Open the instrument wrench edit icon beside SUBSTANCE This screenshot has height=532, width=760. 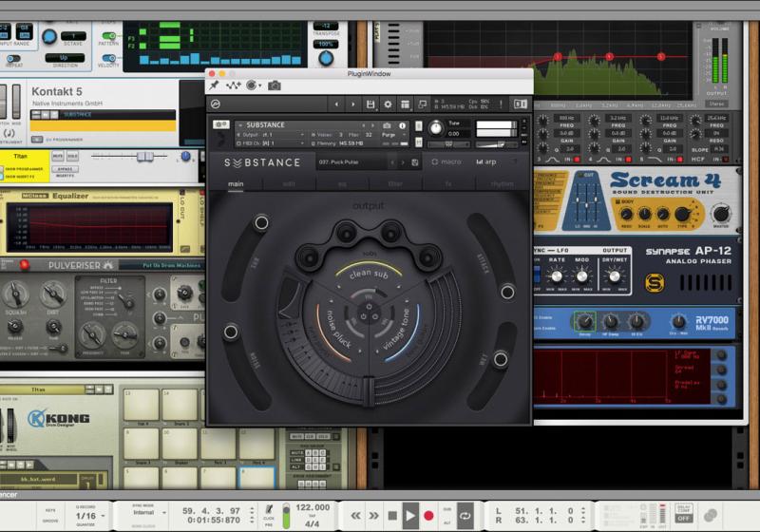click(221, 124)
